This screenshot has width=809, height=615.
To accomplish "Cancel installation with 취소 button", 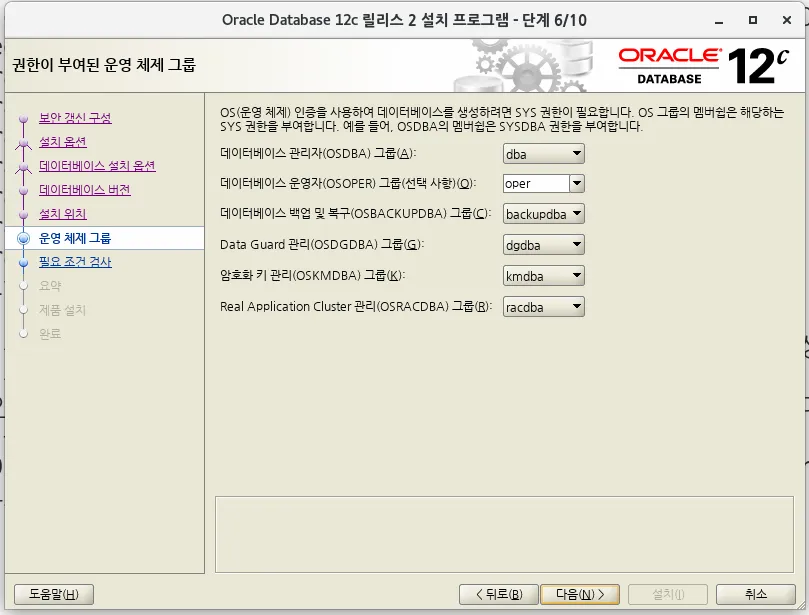I will pyautogui.click(x=756, y=594).
